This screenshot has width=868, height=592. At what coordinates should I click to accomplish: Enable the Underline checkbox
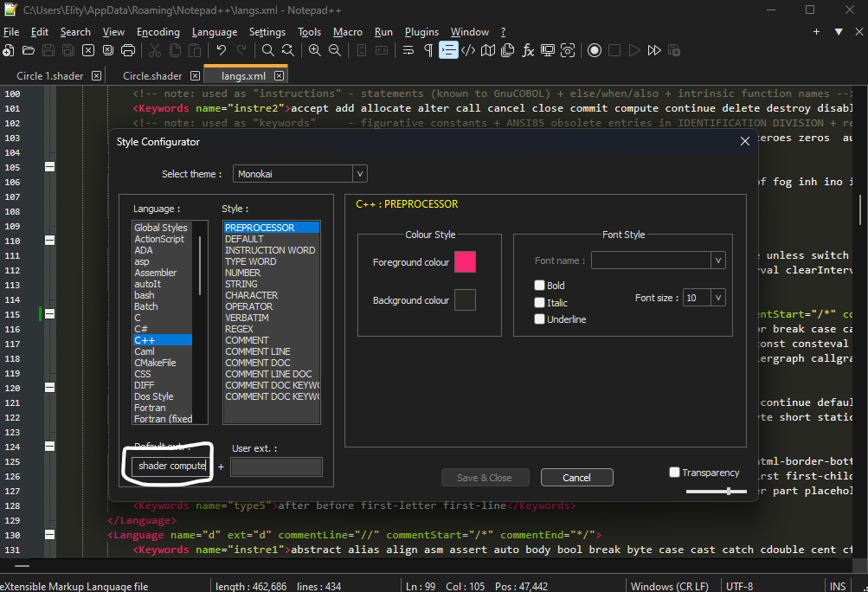pyautogui.click(x=539, y=319)
